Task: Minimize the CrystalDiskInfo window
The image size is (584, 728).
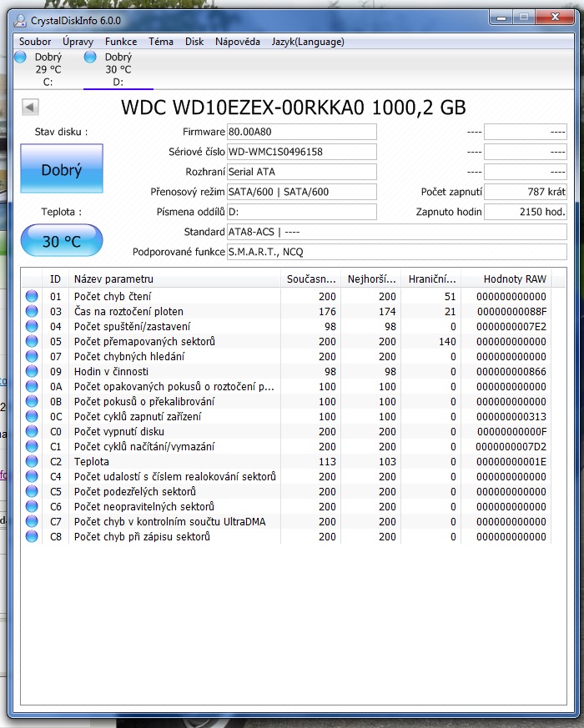Action: pyautogui.click(x=501, y=18)
